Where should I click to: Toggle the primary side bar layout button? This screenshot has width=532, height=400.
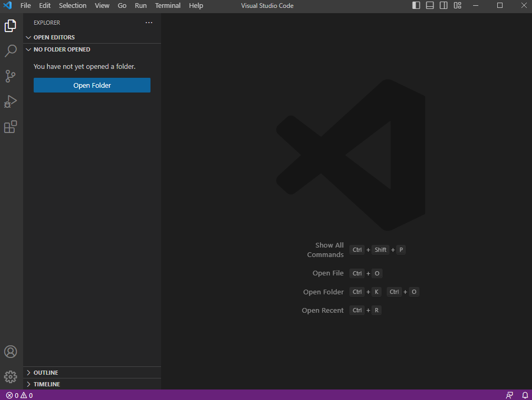click(416, 6)
